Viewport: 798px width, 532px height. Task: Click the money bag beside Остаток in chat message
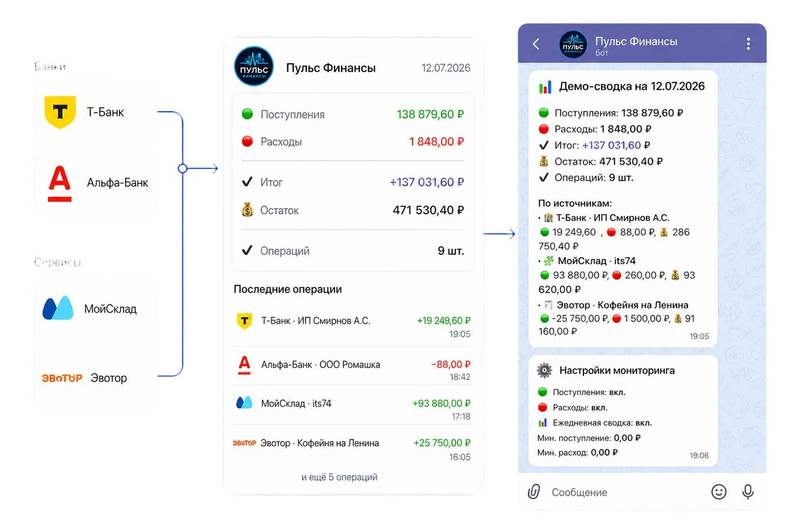tap(544, 161)
